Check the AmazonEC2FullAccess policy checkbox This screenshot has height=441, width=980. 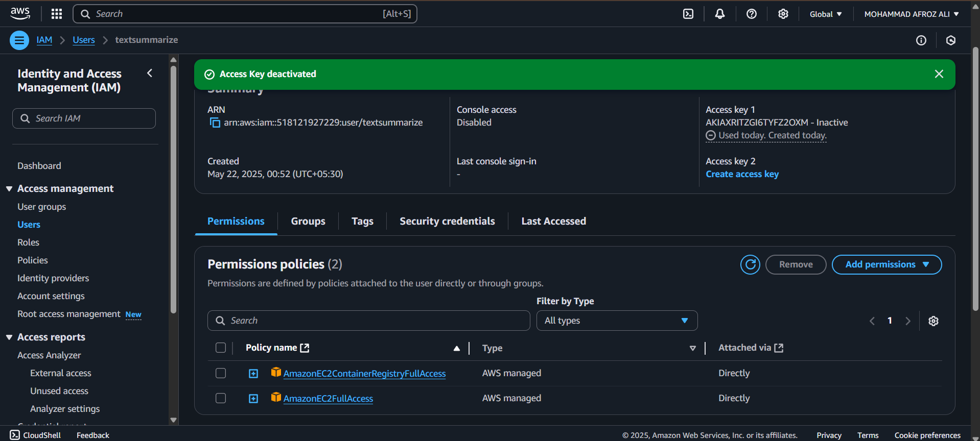tap(221, 398)
